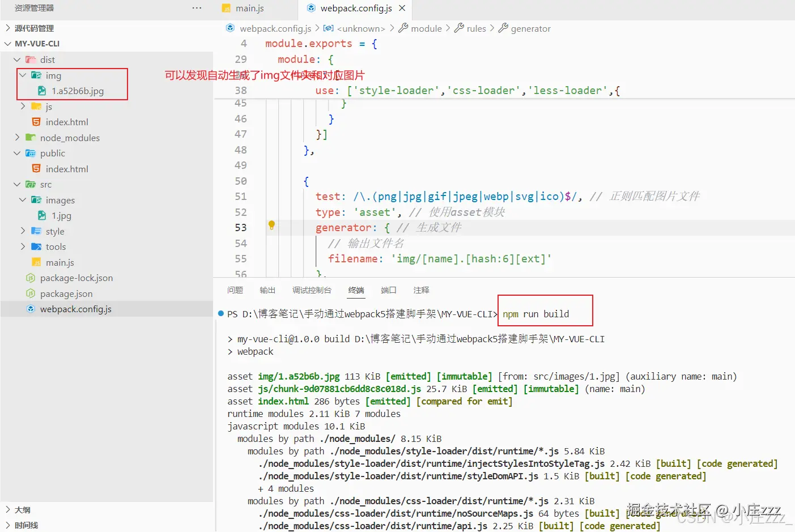Click the HTML icon of dist index.html
Screen dimensions: 795x532
point(36,122)
